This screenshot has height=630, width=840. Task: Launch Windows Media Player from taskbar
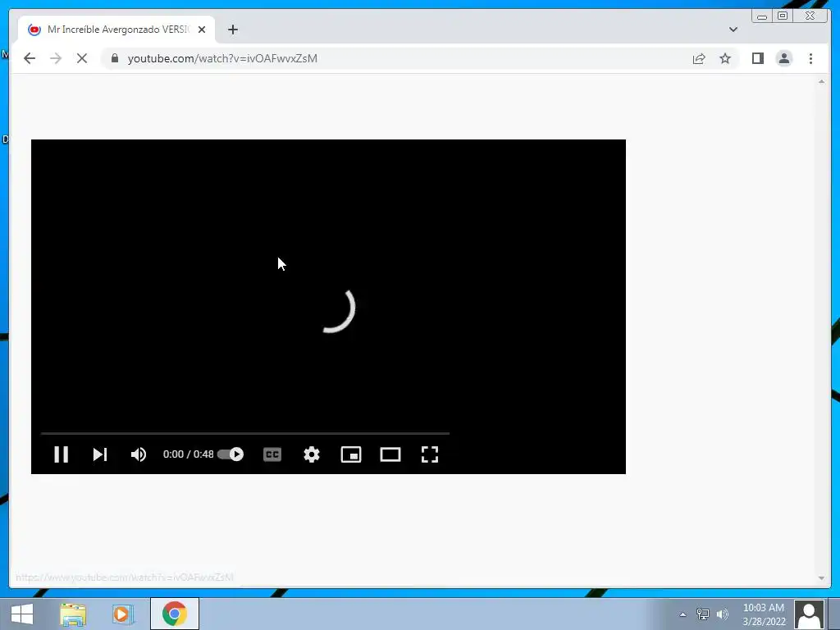[122, 614]
